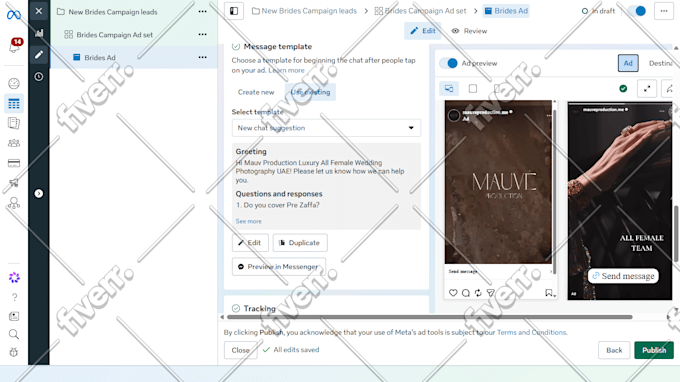
Task: Select the Use existing template tab
Action: 310,92
